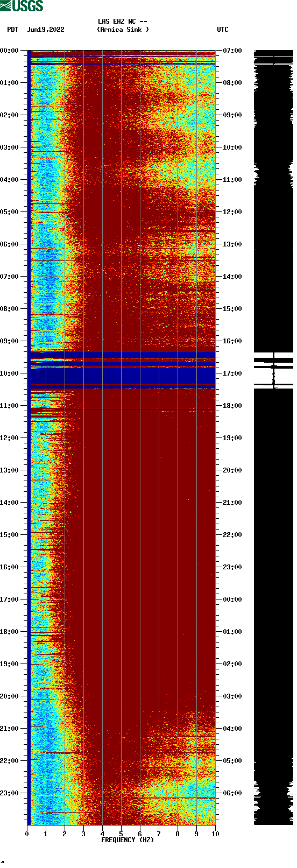Screen dimensions: 297x868
Task: Click the '15:00' PDT time label
Action: click(9, 535)
